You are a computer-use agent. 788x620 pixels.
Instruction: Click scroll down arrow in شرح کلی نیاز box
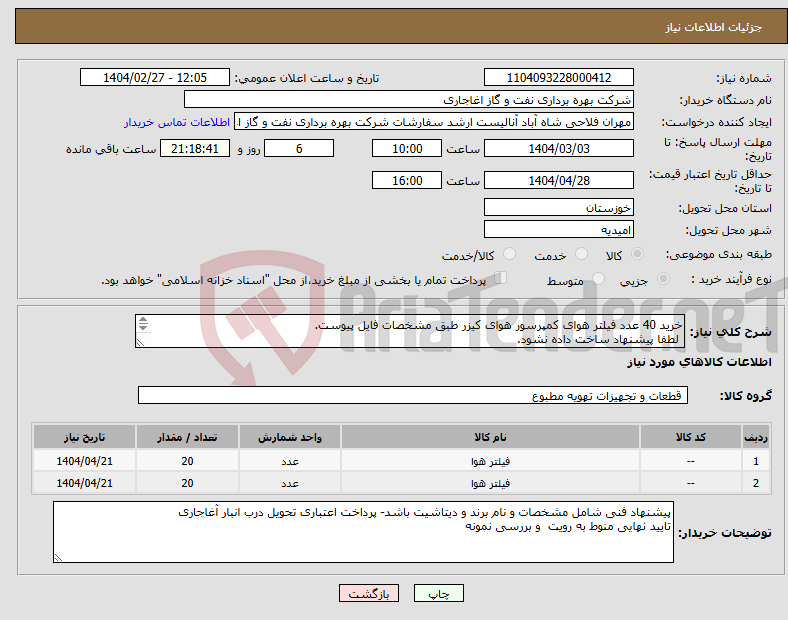click(x=143, y=327)
